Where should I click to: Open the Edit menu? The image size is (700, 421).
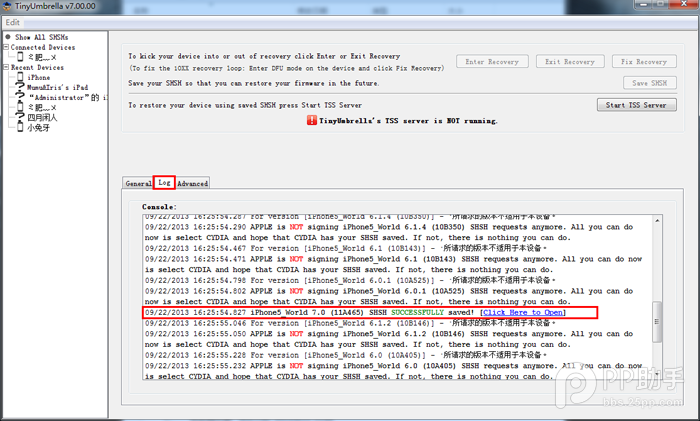(12, 22)
